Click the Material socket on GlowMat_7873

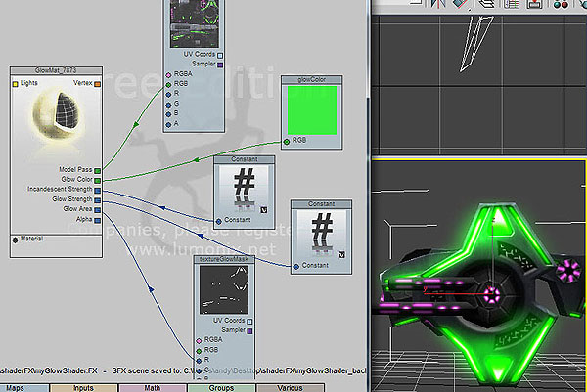16,238
